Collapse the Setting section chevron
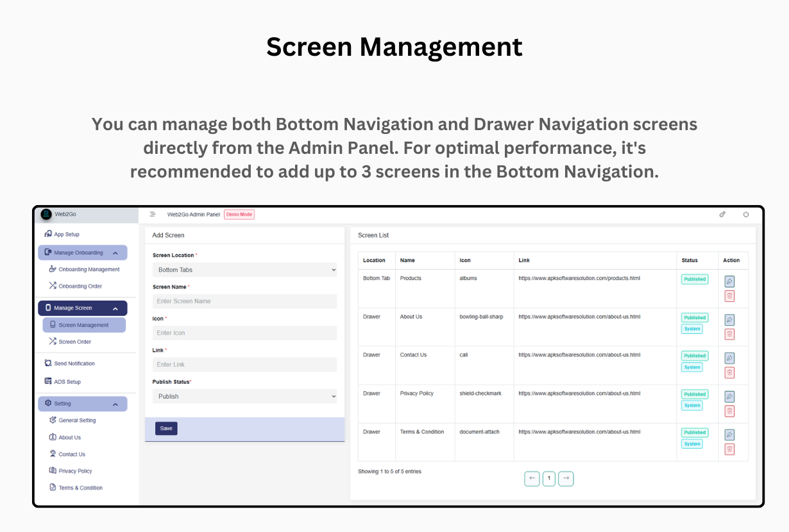 [116, 403]
